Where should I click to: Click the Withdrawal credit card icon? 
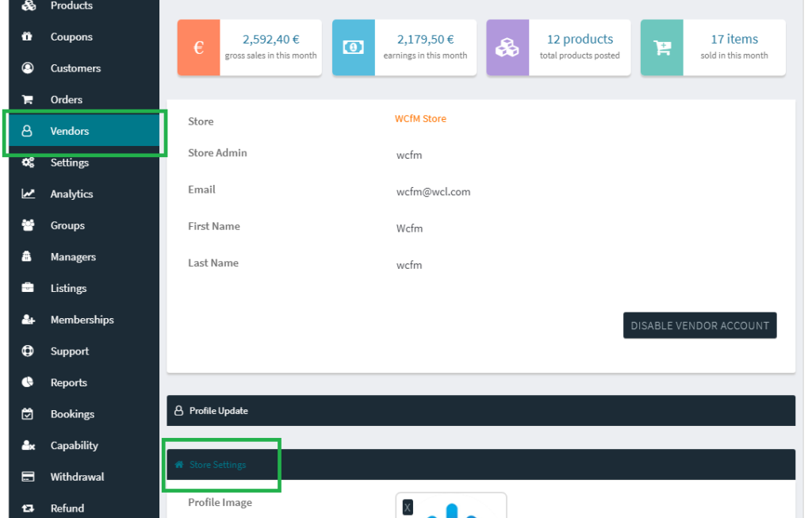[x=28, y=477]
